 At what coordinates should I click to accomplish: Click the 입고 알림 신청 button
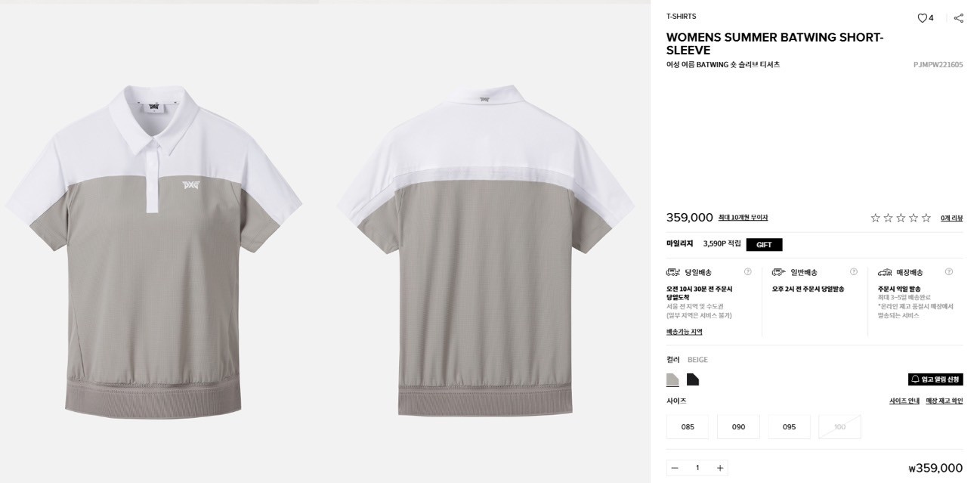pos(935,379)
